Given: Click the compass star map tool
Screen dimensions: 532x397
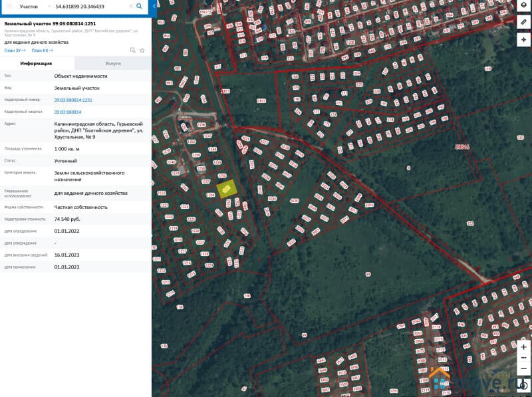Looking at the screenshot, I should (524, 39).
